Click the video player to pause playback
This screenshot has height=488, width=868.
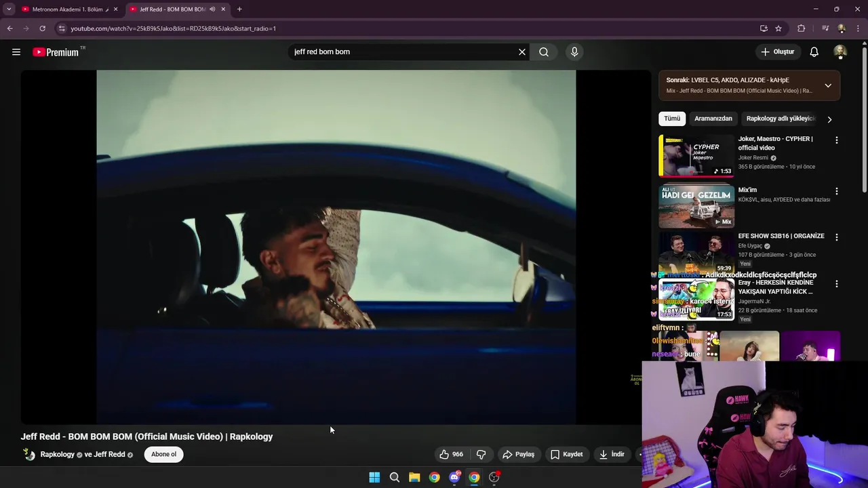tap(336, 247)
